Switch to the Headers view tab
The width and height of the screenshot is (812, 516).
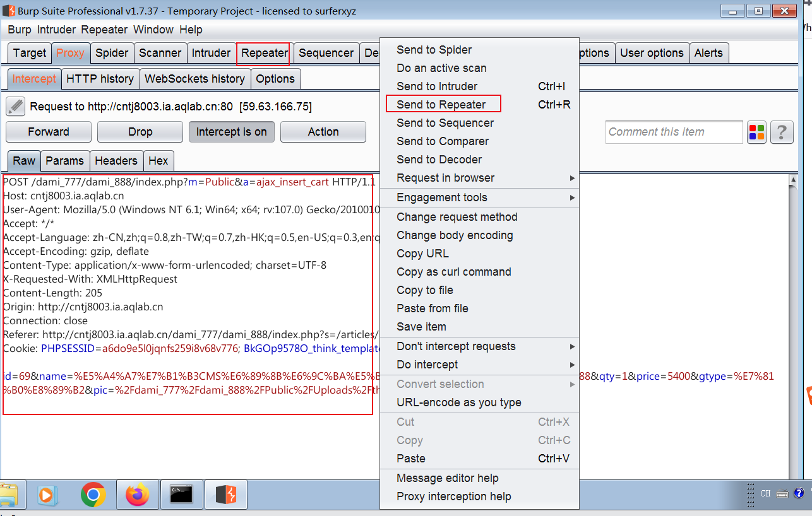[116, 161]
